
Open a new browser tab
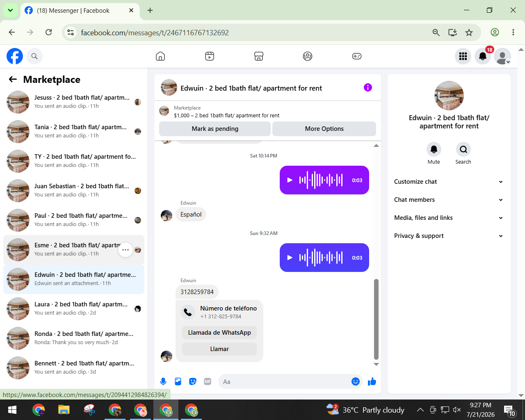pos(150,10)
